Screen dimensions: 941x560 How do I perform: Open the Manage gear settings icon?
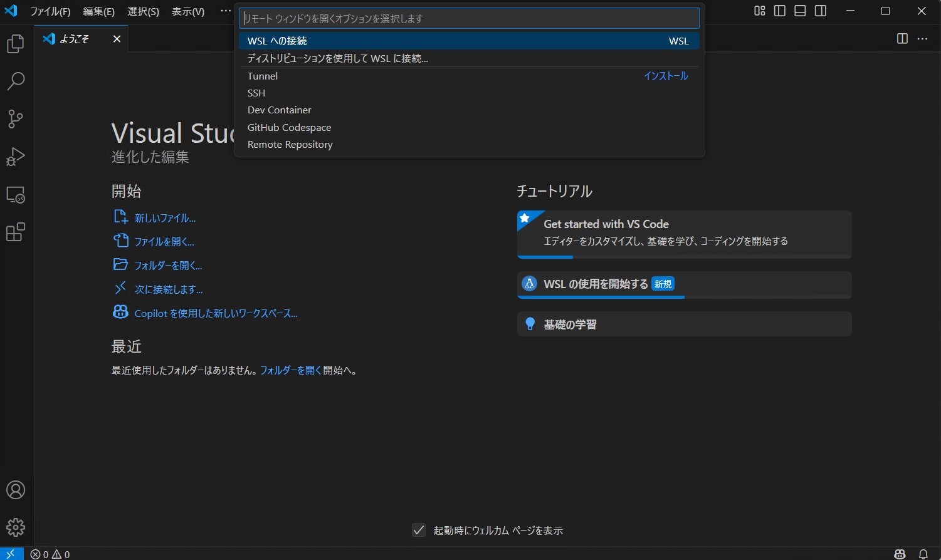(16, 527)
